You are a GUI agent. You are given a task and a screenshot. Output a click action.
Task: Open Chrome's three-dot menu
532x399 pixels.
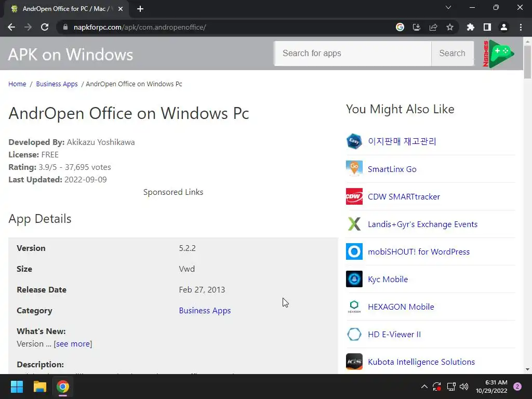pos(521,27)
